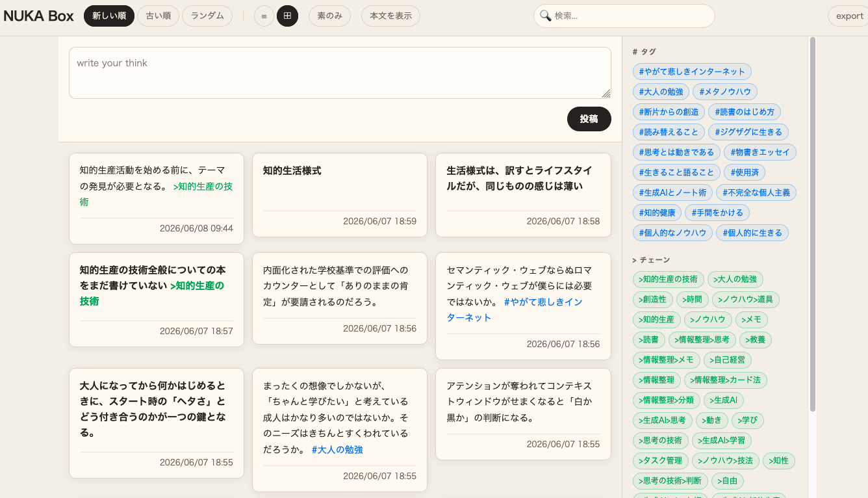Image resolution: width=868 pixels, height=498 pixels.
Task: Click the 投稿 button
Action: click(589, 119)
